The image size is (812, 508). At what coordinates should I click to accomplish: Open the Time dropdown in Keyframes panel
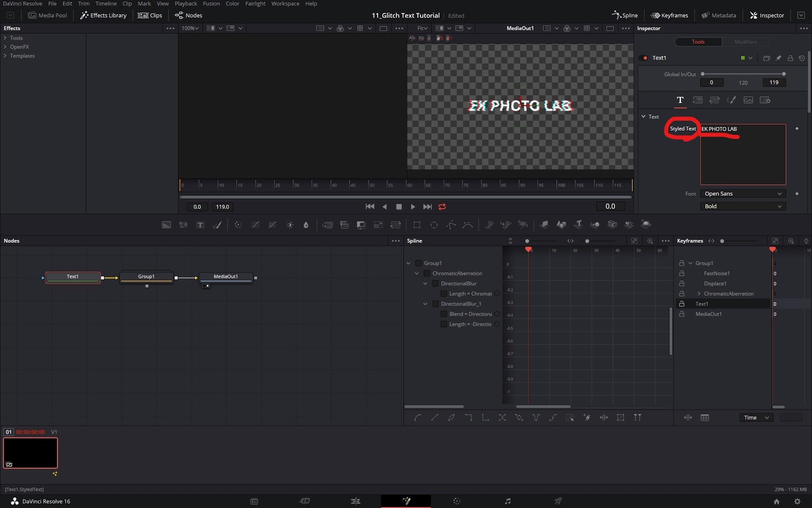tap(756, 418)
